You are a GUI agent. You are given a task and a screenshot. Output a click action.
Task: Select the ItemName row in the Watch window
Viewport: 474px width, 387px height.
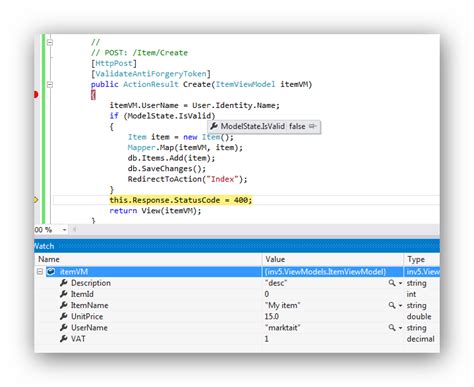click(237, 305)
